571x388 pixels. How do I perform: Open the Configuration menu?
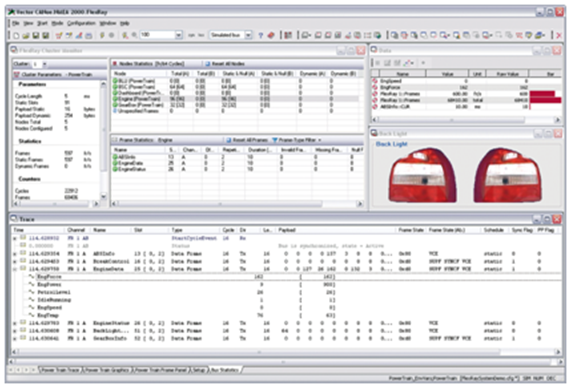click(x=81, y=23)
